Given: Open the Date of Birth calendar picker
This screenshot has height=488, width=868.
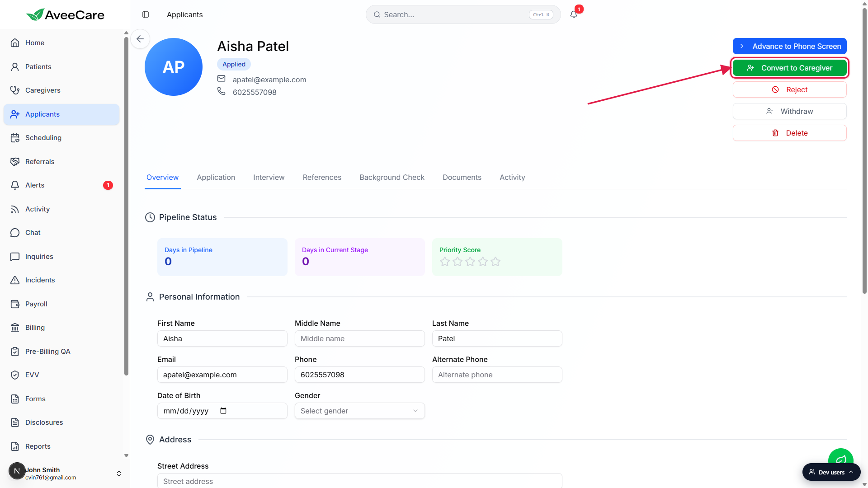Looking at the screenshot, I should [x=223, y=411].
